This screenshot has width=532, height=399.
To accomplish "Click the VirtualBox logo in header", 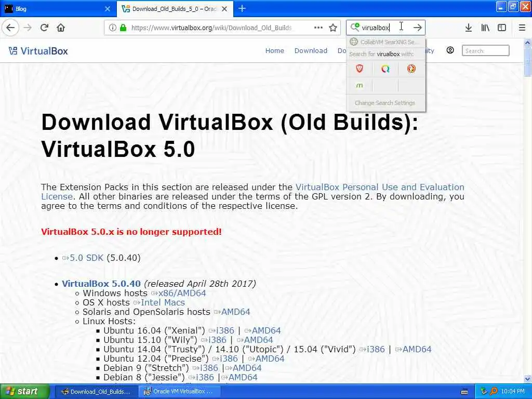I will point(38,51).
